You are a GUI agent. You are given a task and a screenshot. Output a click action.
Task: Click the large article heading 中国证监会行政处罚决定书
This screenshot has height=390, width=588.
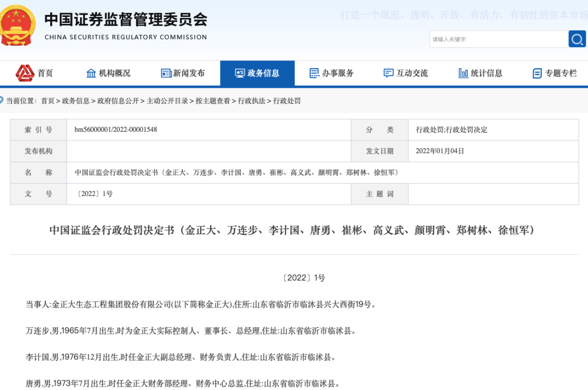coord(292,230)
